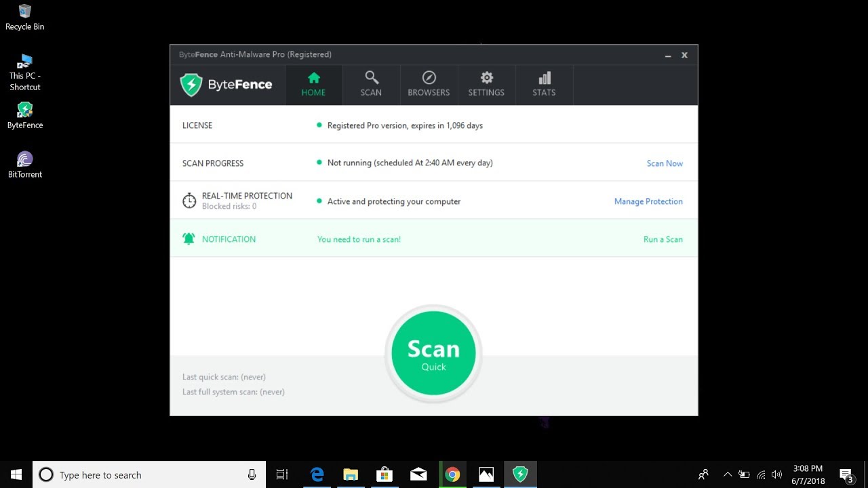
Task: Switch to Chrome on the taskbar
Action: point(452,475)
